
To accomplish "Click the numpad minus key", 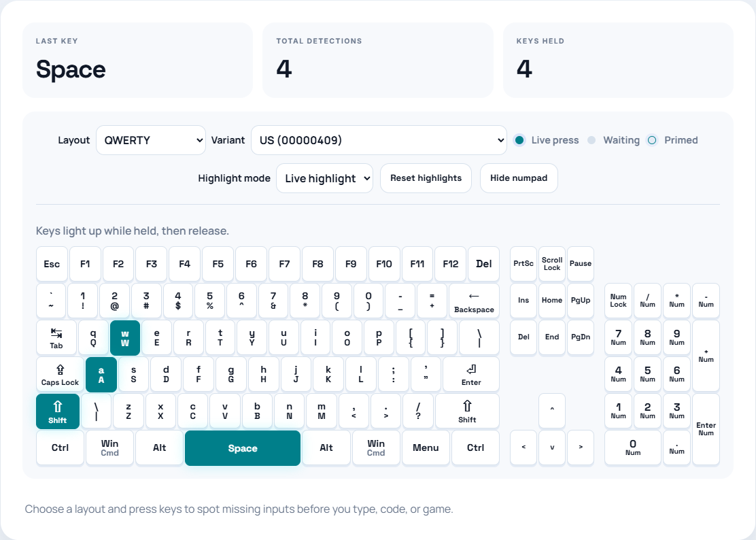I will [706, 301].
